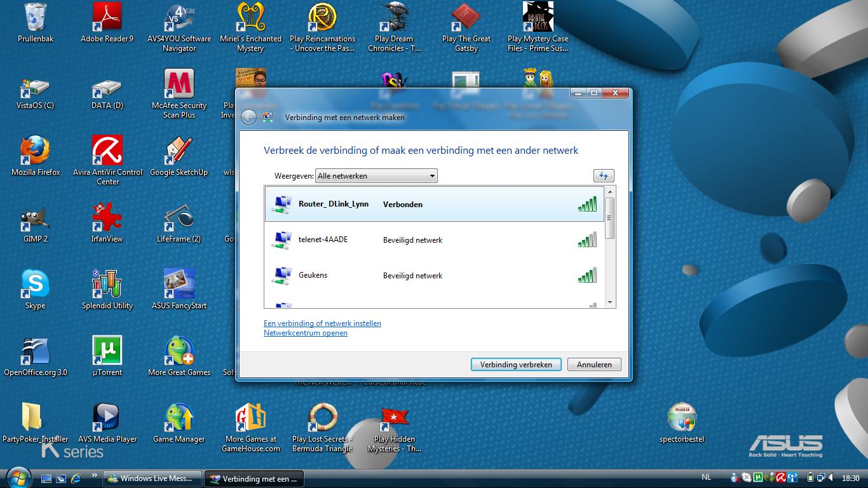The image size is (868, 488).
Task: Launch IrfanView desktop shortcut
Action: (107, 223)
